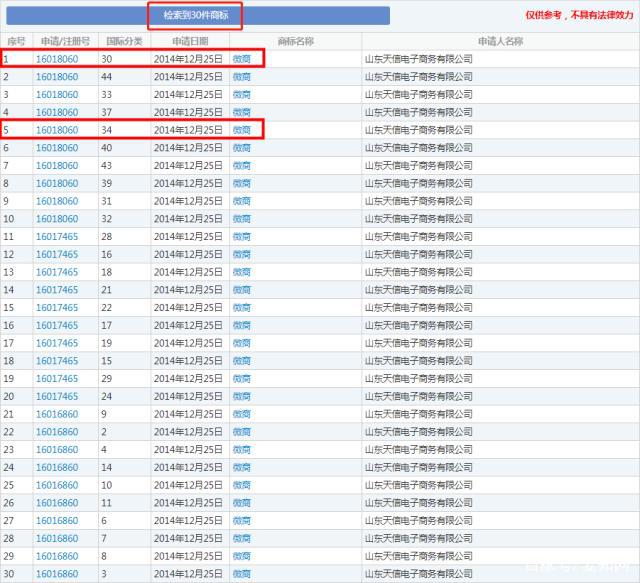
Task: Click the 微商 link in row 15
Action: pos(242,308)
